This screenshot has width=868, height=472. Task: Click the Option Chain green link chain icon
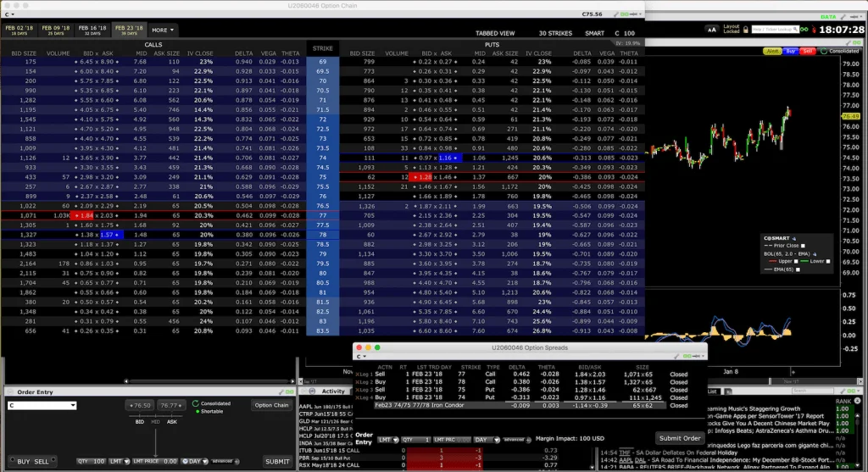point(625,14)
